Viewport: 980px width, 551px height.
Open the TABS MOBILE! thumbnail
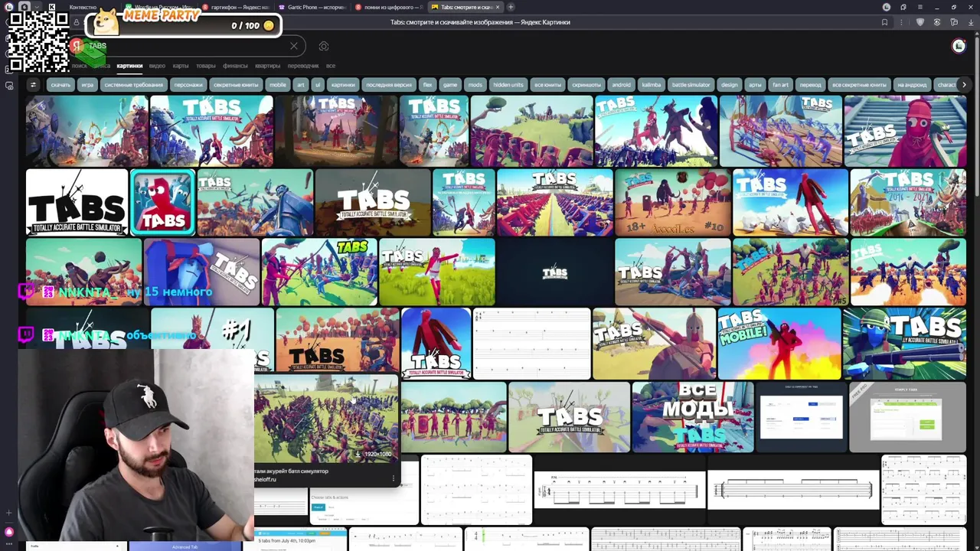tap(779, 344)
